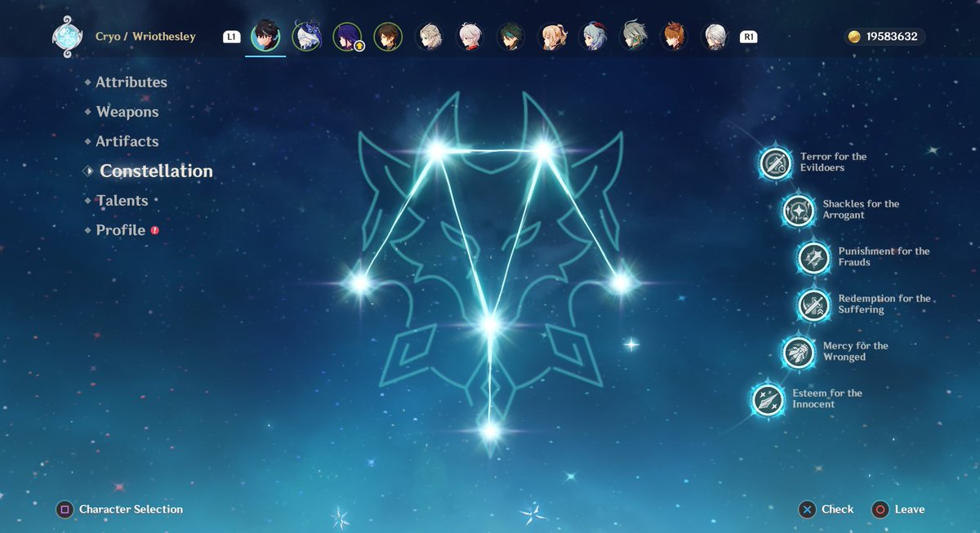Open the Profile menu

(x=120, y=230)
